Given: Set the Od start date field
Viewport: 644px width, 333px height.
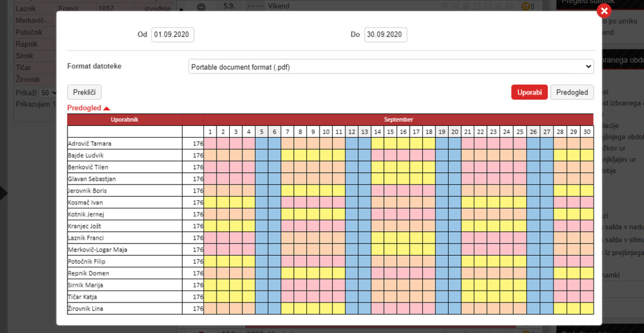Looking at the screenshot, I should [x=173, y=34].
